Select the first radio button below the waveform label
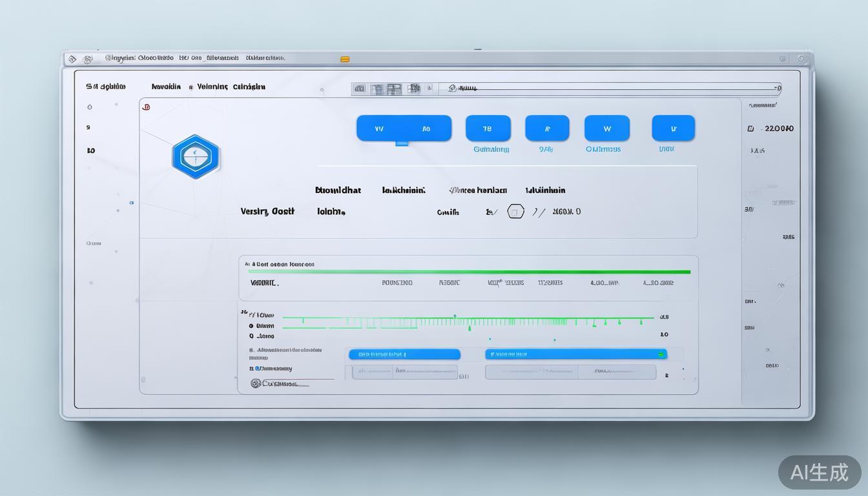This screenshot has height=496, width=868. coord(252,326)
